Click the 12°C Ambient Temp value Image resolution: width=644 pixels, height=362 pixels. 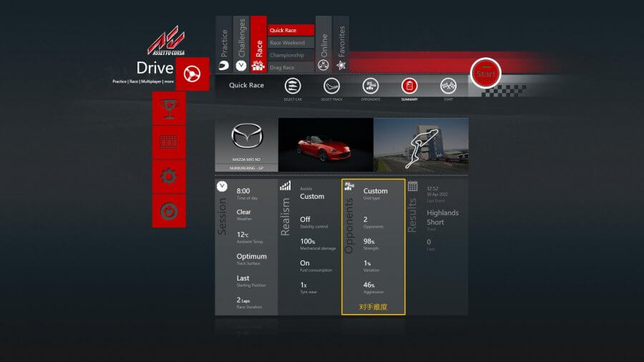(x=243, y=235)
